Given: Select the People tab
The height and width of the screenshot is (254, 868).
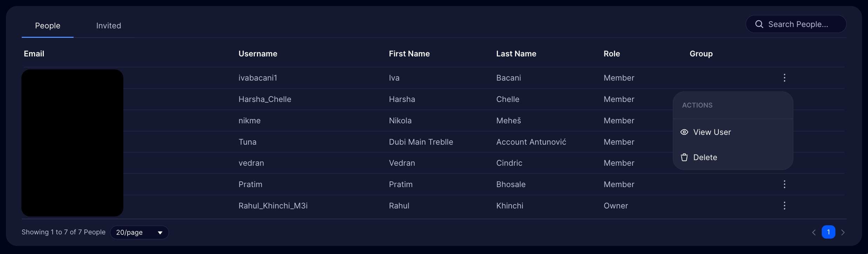Looking at the screenshot, I should [x=48, y=26].
